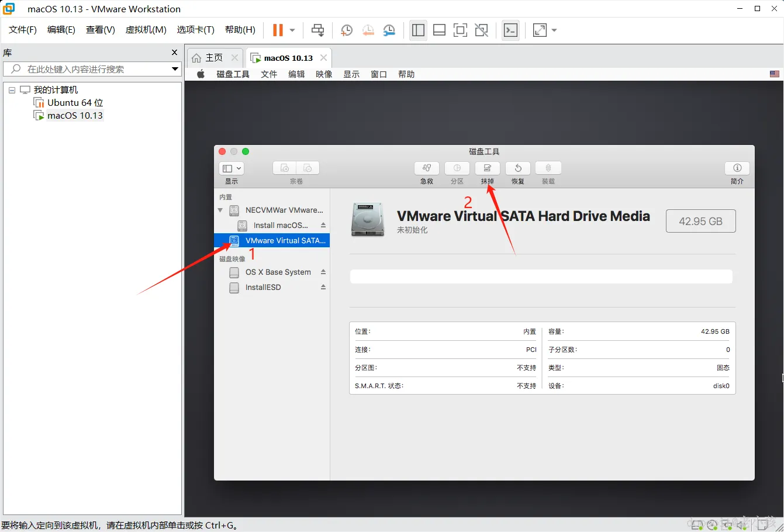
Task: Open the 查看(V) VMware menu
Action: [101, 30]
